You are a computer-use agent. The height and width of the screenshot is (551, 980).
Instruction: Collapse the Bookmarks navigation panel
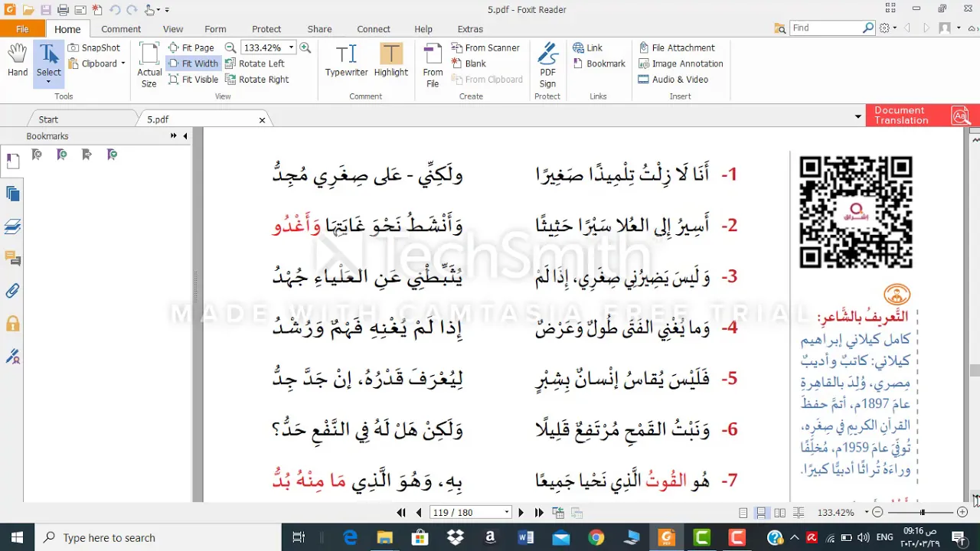[185, 136]
